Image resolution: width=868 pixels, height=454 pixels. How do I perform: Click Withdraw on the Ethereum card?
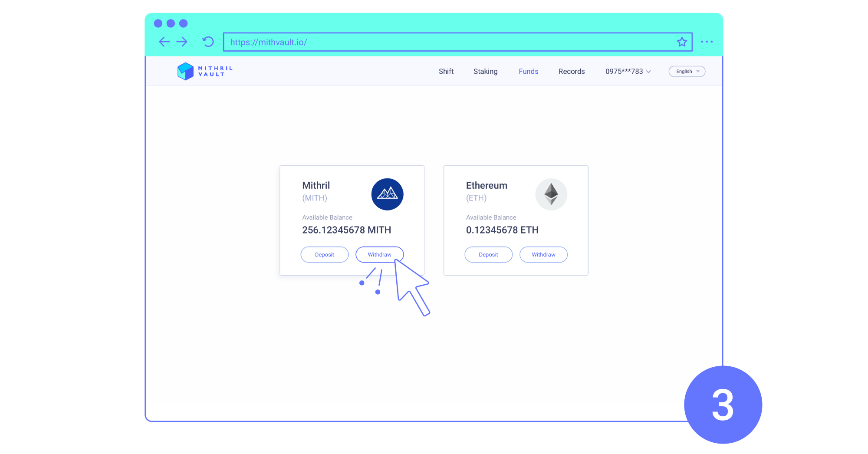(x=543, y=255)
